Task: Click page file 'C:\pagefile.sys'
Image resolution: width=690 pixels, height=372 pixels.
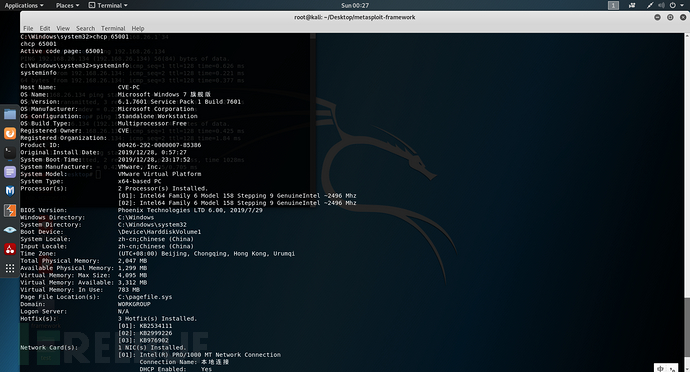Action: click(145, 297)
